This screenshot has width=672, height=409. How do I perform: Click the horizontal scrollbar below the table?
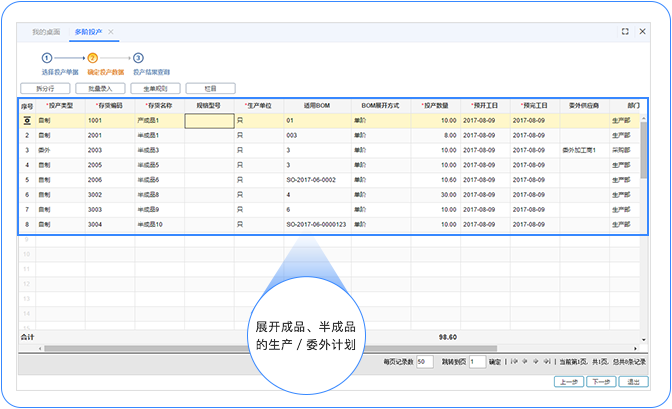(300, 348)
